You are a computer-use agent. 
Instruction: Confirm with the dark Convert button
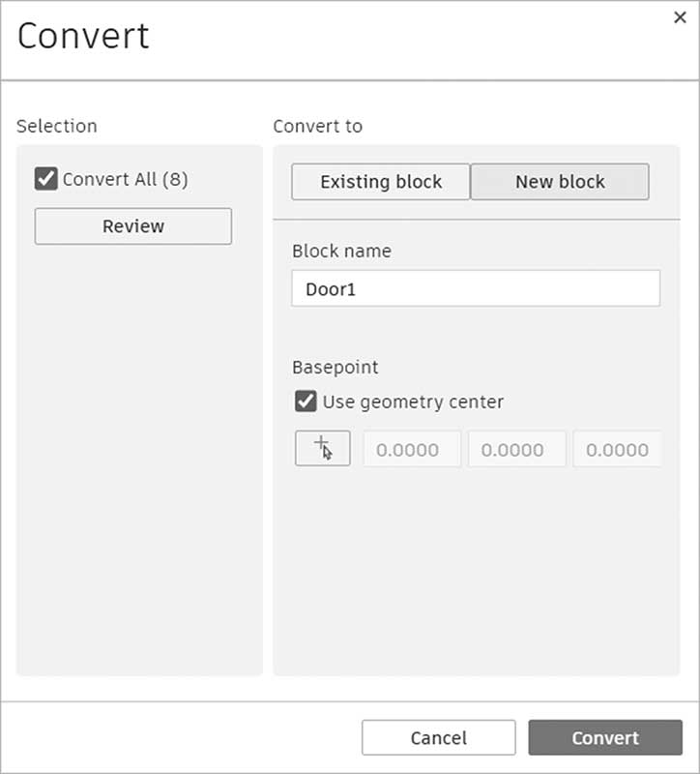click(x=605, y=737)
